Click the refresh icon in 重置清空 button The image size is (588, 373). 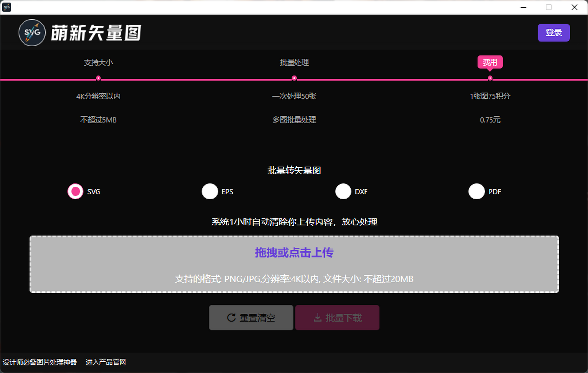click(232, 318)
